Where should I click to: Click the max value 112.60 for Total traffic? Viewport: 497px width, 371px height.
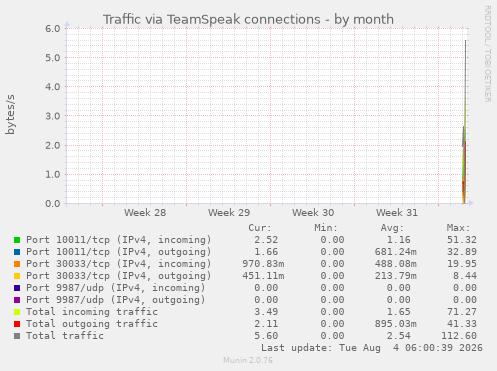pos(459,336)
